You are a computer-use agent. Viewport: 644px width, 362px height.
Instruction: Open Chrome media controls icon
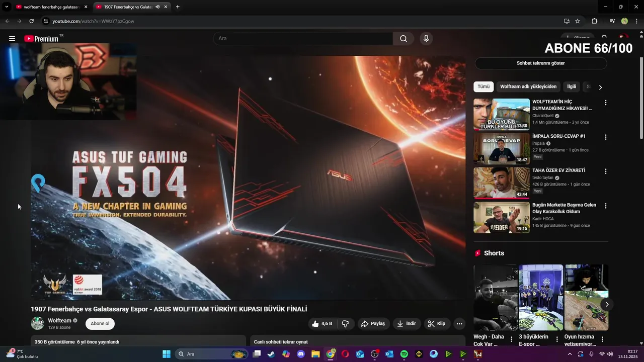(x=612, y=21)
